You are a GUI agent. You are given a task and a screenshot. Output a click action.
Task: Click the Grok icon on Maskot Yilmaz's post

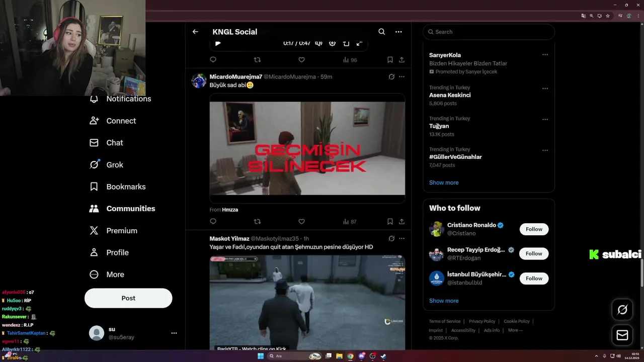point(391,238)
